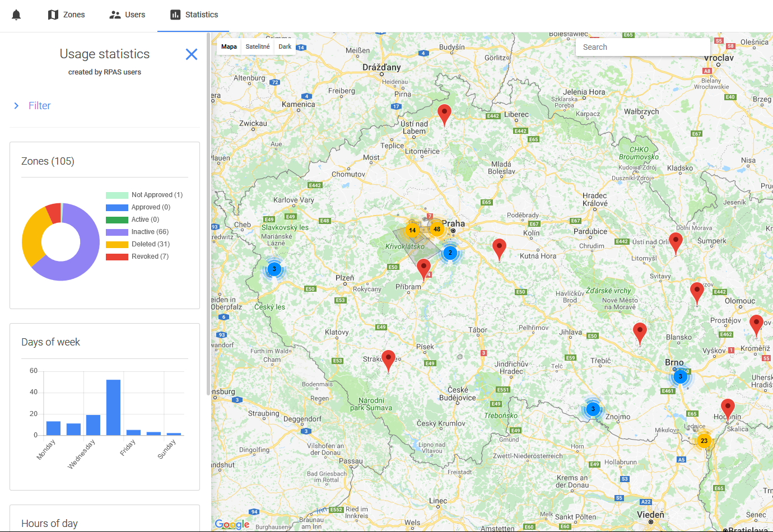773x532 pixels.
Task: Switch map to Mapa view
Action: pos(229,46)
